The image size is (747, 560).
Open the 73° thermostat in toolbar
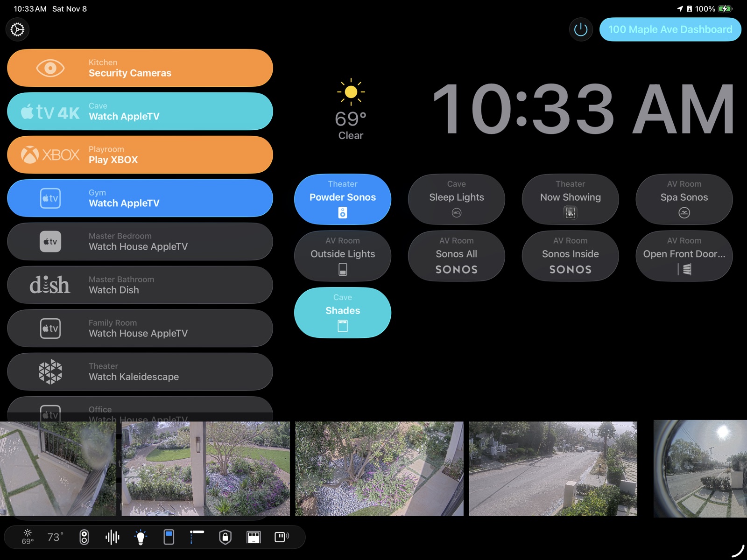click(55, 537)
